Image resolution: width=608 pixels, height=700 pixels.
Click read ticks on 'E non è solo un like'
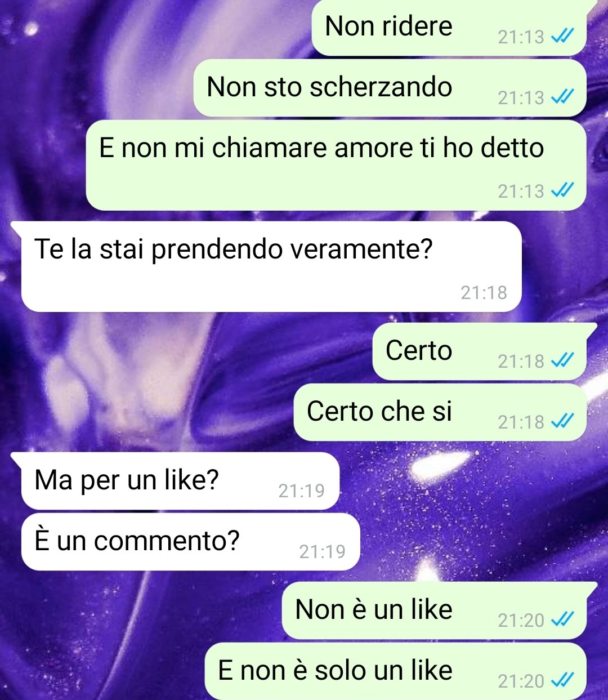[562, 681]
